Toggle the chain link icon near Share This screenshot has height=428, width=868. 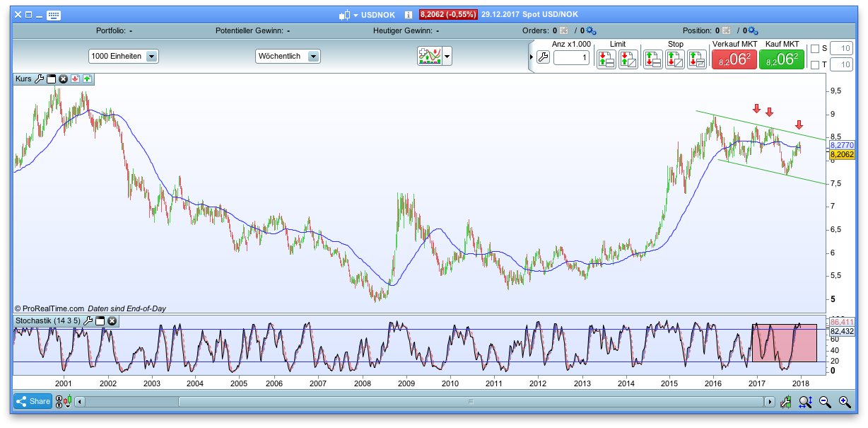tap(59, 401)
